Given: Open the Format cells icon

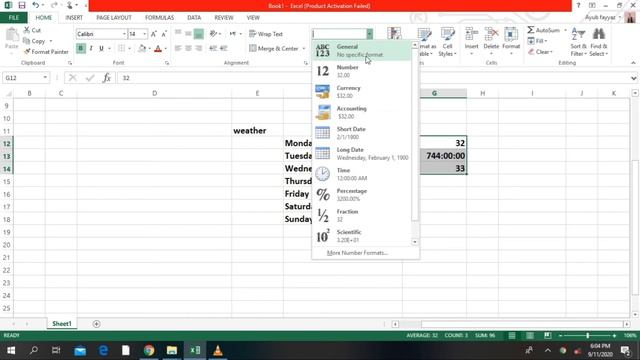Looking at the screenshot, I should tap(511, 34).
